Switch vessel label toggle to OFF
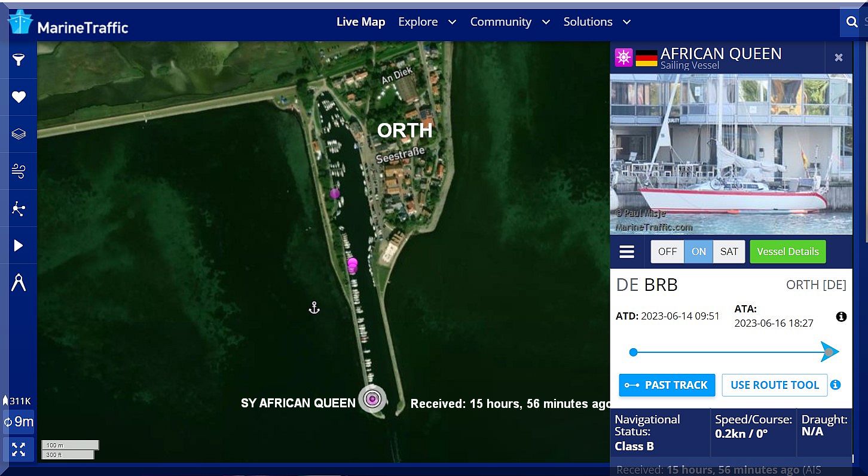This screenshot has width=868, height=476. [667, 251]
